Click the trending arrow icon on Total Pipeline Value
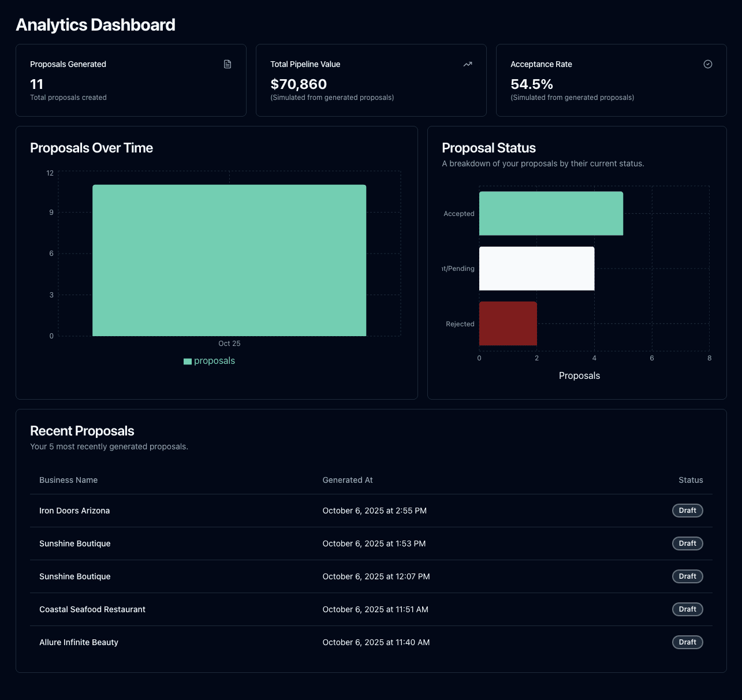This screenshot has height=700, width=742. [x=467, y=64]
